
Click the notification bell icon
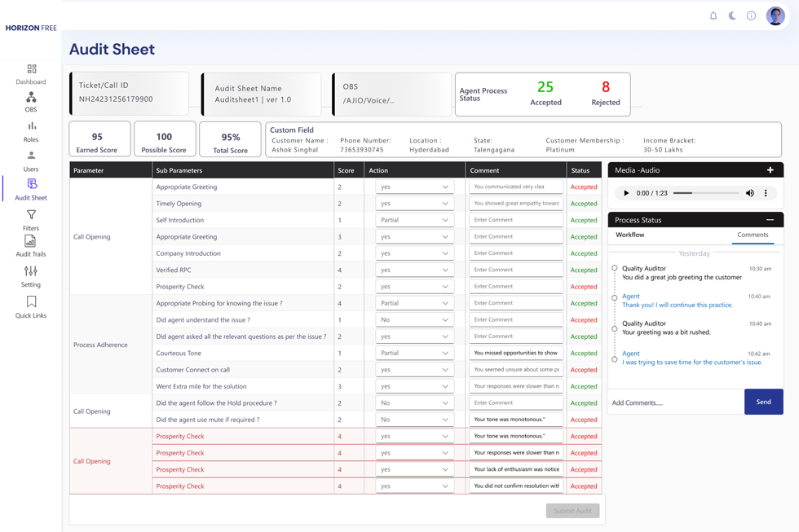tap(713, 15)
